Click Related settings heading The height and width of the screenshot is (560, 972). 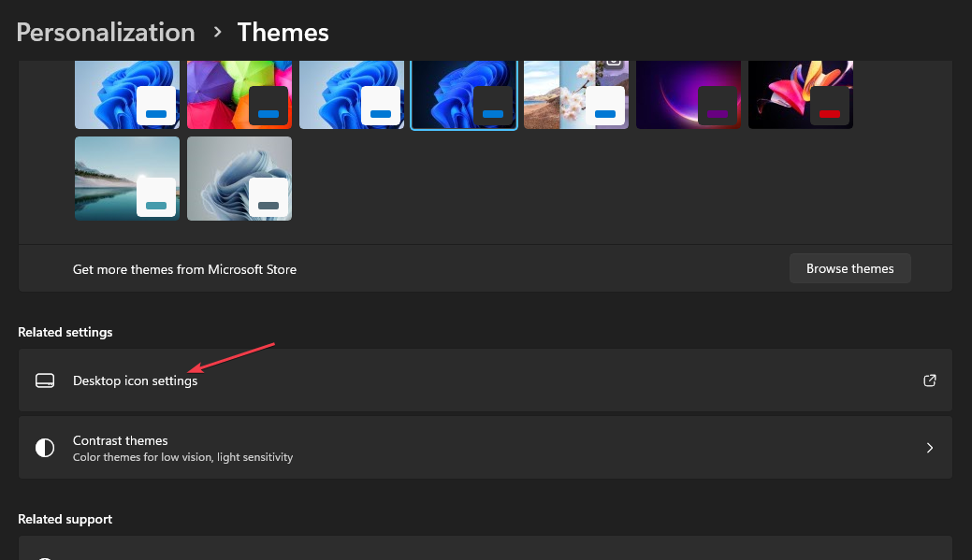pyautogui.click(x=65, y=332)
